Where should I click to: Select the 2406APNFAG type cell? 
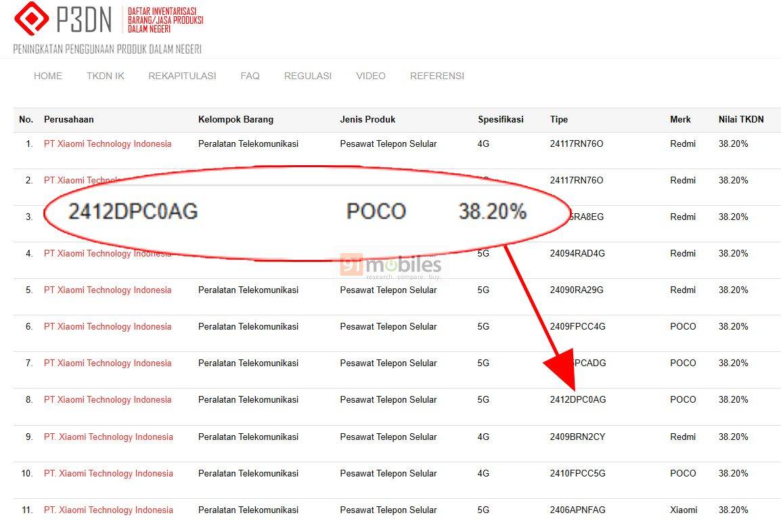577,510
